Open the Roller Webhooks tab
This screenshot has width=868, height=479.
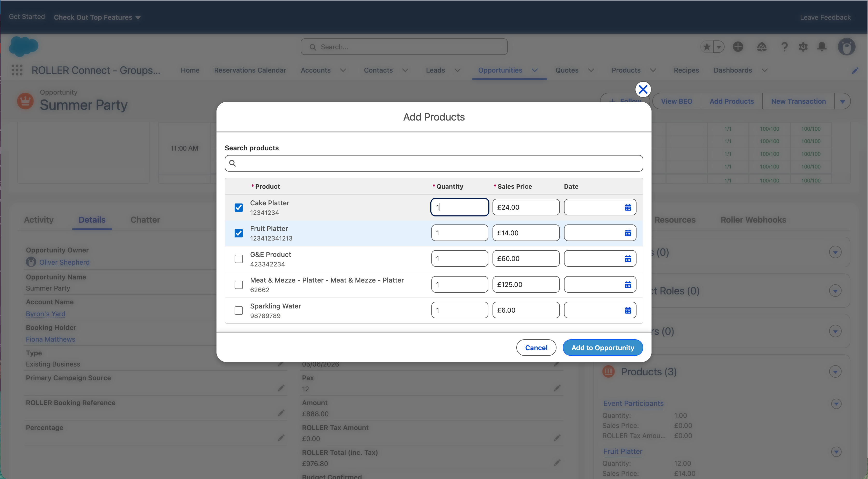[753, 220]
